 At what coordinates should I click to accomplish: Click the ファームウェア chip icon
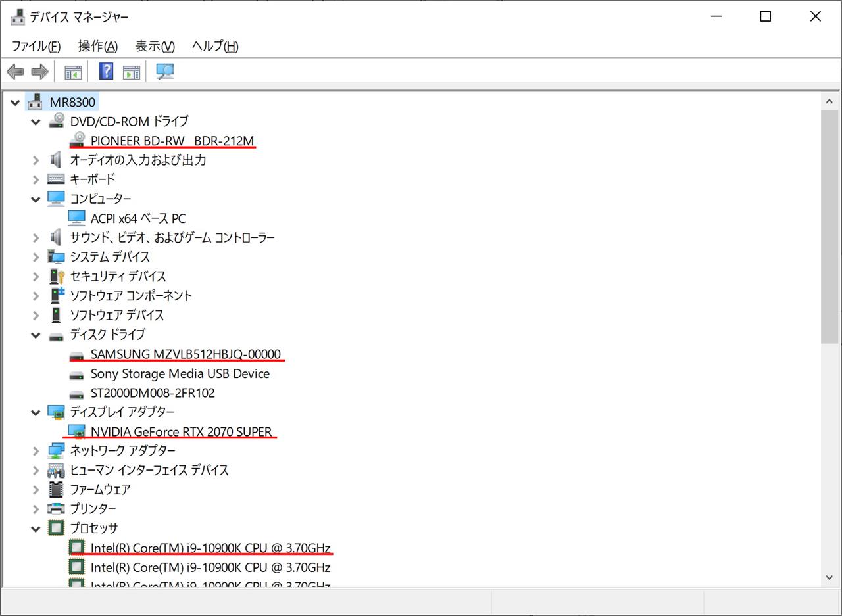[57, 489]
